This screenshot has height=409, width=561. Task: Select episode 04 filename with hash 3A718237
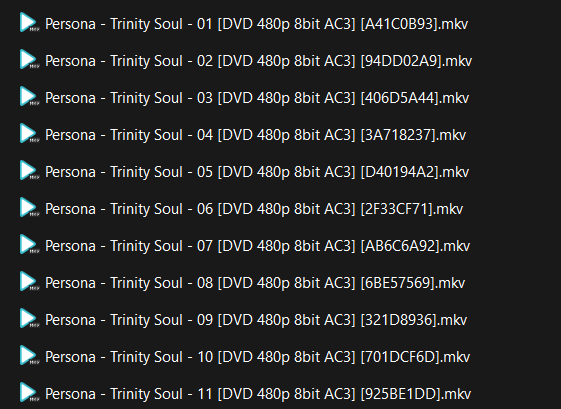255,135
